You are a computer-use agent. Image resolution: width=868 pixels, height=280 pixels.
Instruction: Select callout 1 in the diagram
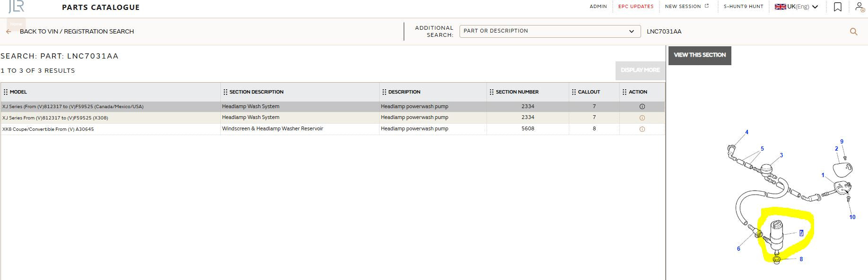823,175
